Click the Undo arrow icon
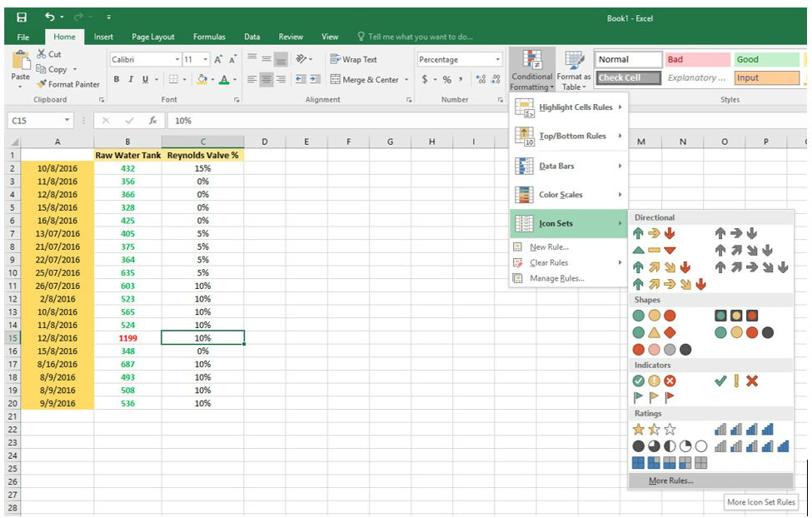 tap(50, 17)
